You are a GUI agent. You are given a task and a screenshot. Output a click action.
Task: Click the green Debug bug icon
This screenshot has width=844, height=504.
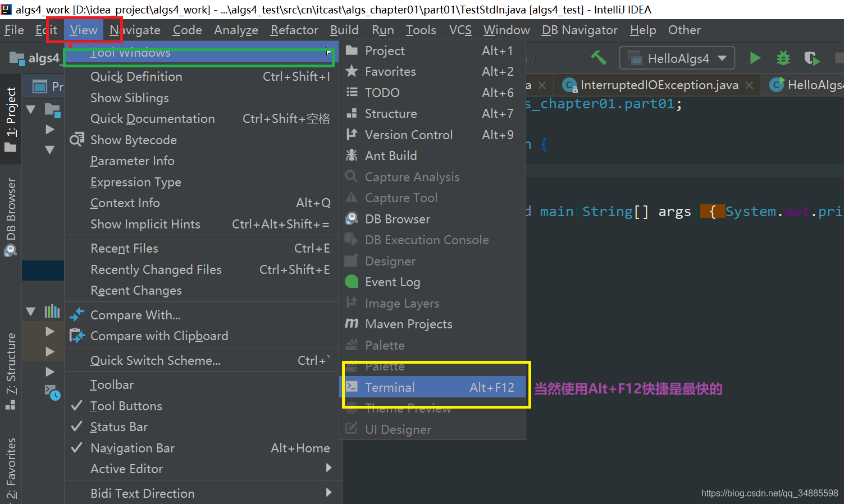pos(783,58)
